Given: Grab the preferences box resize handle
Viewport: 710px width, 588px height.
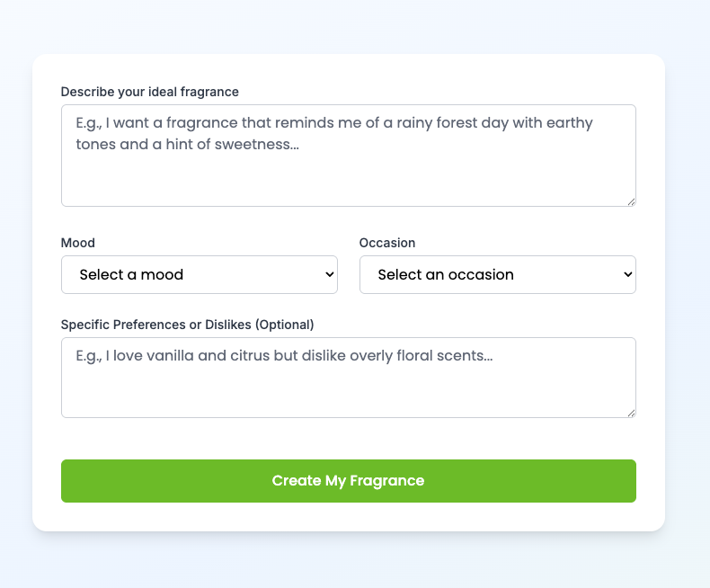Looking at the screenshot, I should (x=631, y=413).
